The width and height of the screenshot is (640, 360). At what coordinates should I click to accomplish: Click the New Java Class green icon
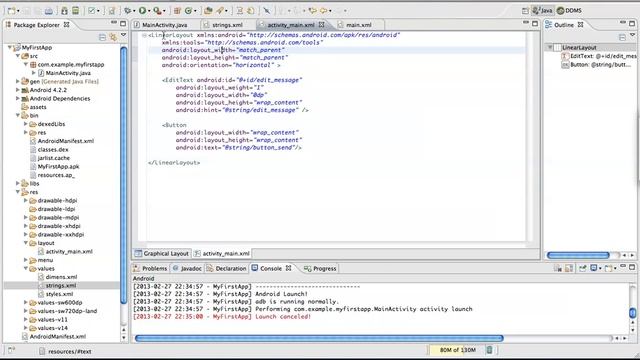pos(189,11)
